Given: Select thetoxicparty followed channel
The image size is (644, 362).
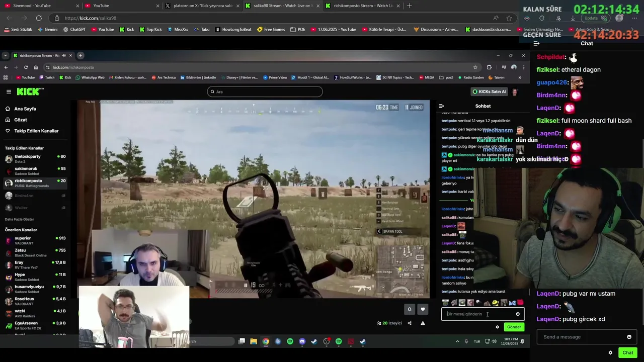Looking at the screenshot, I should tap(35, 158).
